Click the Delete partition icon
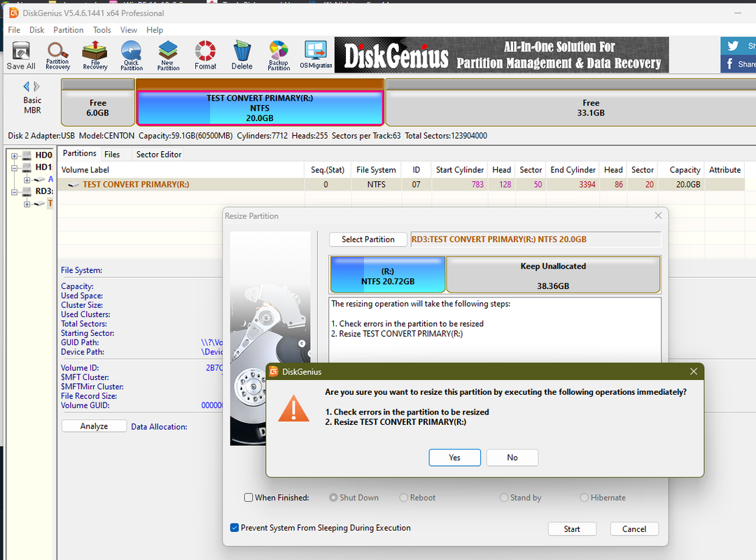Screen dimensions: 756x560 [242, 55]
